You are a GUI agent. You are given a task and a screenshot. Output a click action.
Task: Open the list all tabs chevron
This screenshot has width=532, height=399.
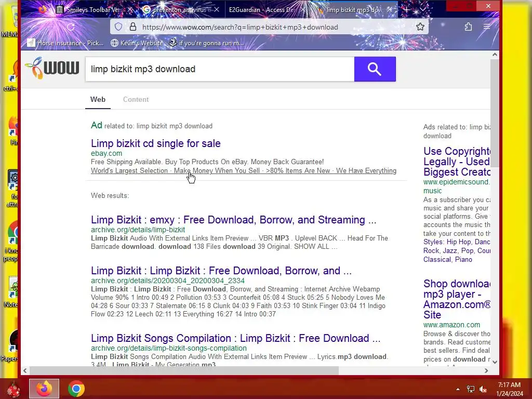pyautogui.click(x=422, y=9)
